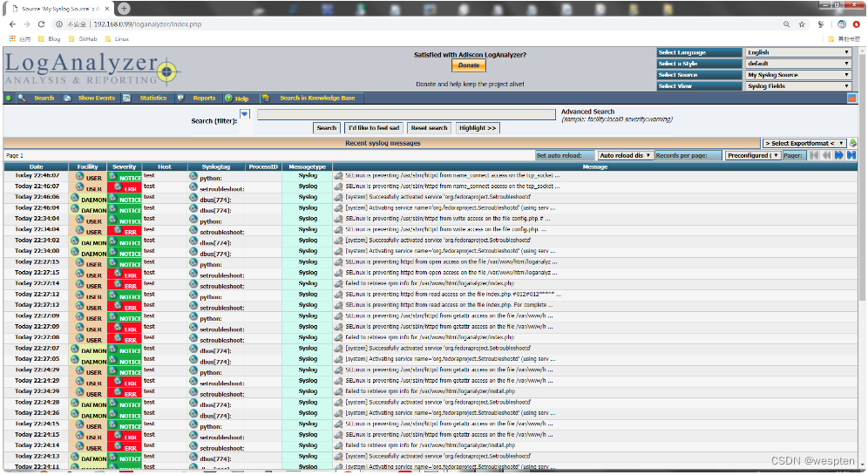Sort by the Severity column header
This screenshot has height=475, width=868.
coord(124,166)
